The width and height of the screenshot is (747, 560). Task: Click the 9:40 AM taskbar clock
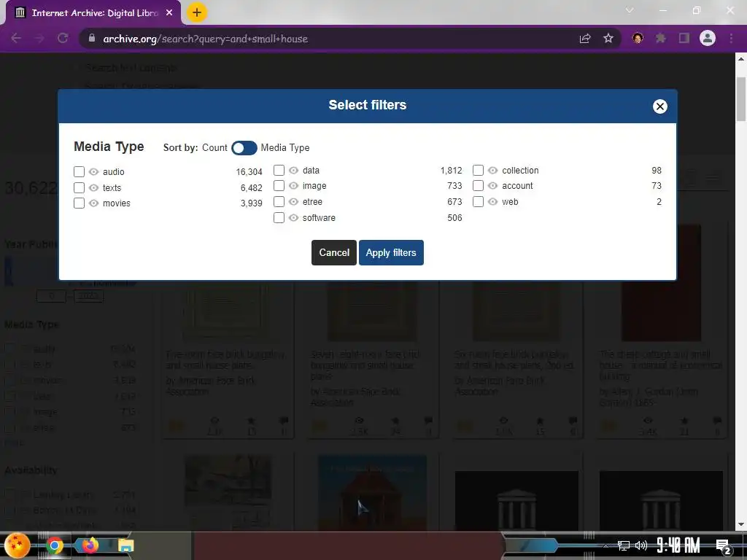(x=678, y=545)
